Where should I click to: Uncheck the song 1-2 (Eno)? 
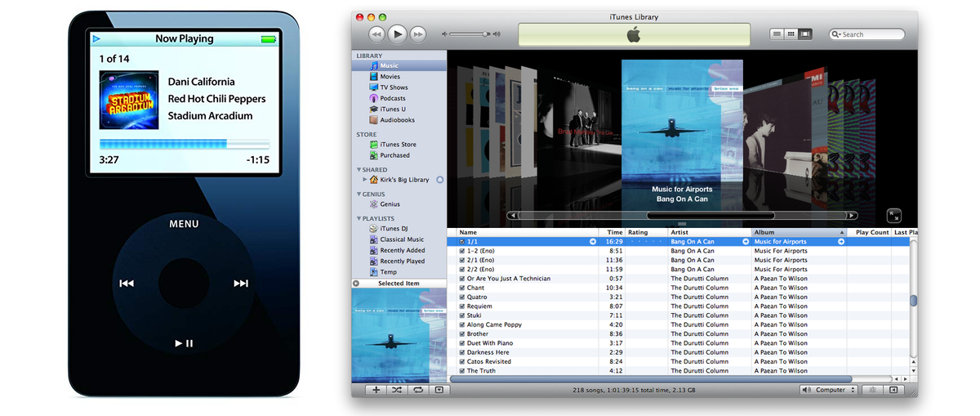tap(462, 251)
